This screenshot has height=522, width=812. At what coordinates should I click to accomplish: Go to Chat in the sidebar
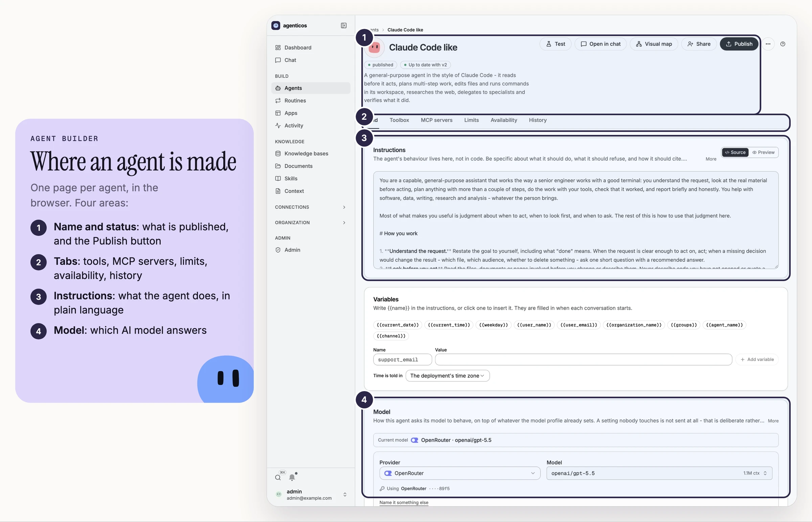311,60
